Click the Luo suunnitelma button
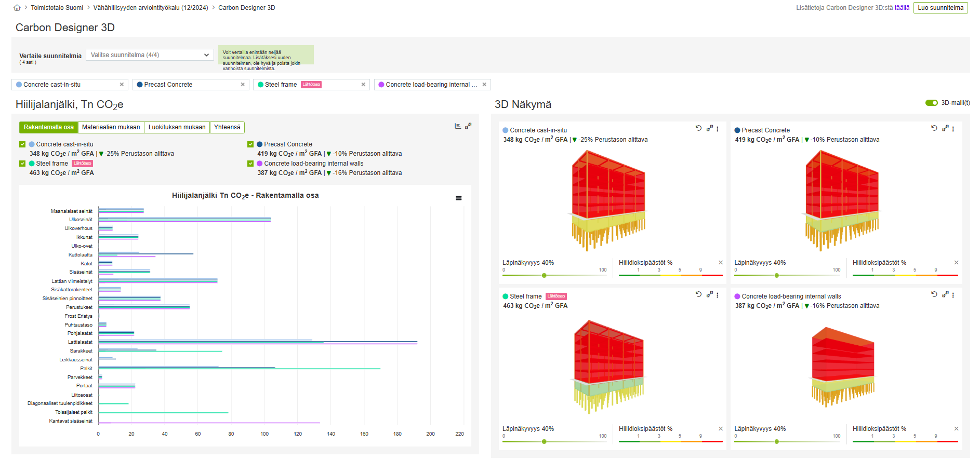The image size is (980, 460). tap(941, 8)
